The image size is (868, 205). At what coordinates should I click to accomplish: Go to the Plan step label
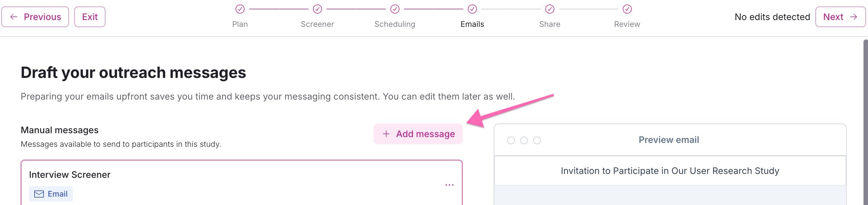(x=240, y=24)
